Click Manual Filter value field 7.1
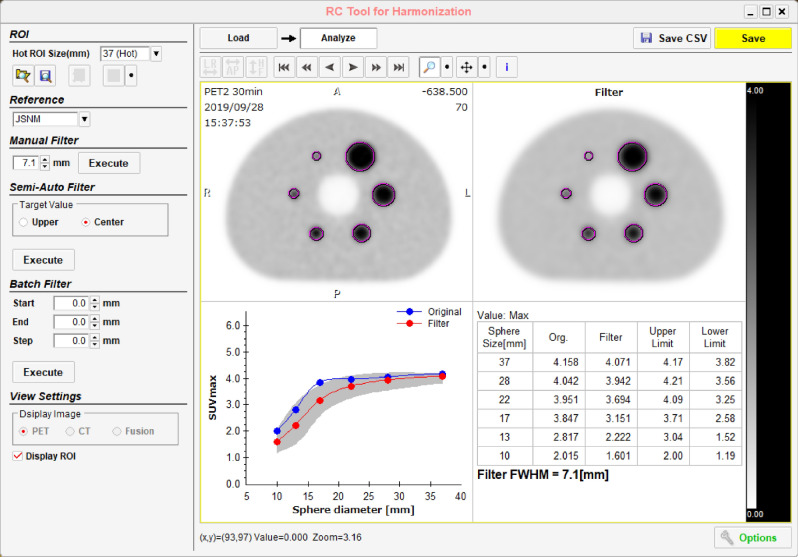 coord(26,163)
